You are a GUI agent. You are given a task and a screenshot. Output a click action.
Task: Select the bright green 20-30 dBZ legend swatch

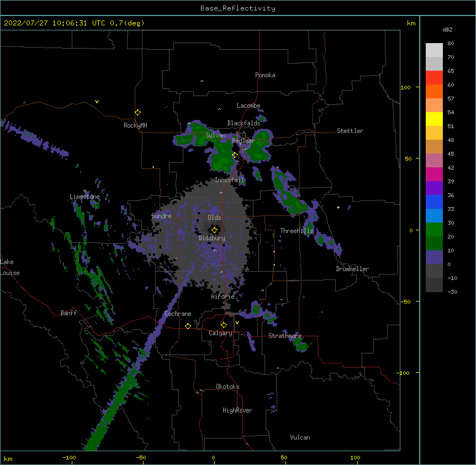pyautogui.click(x=434, y=230)
